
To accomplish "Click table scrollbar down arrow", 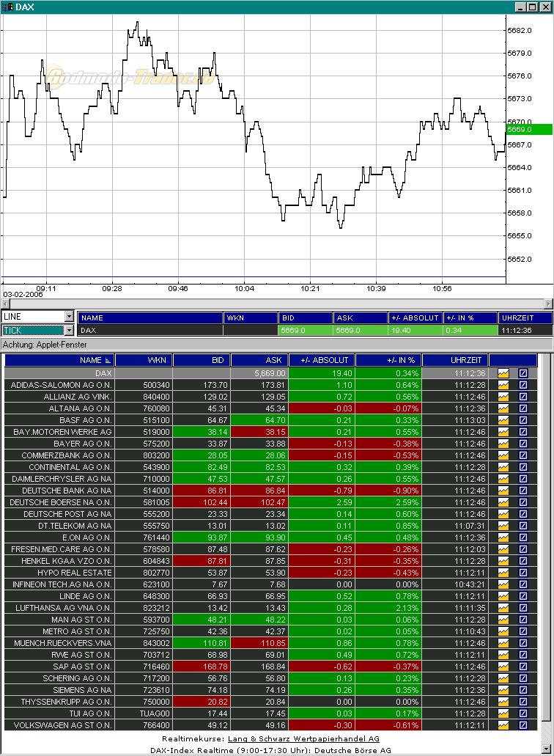I will [546, 750].
